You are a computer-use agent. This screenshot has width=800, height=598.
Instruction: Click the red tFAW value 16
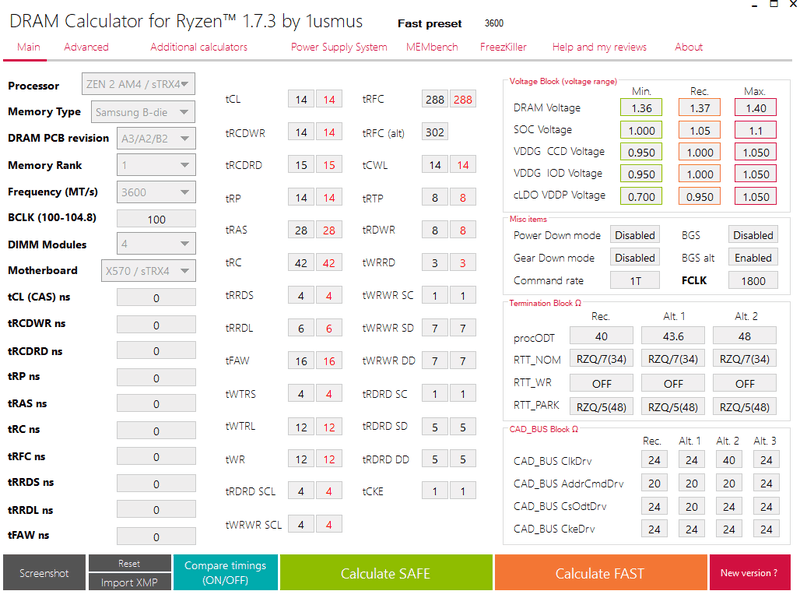329,361
